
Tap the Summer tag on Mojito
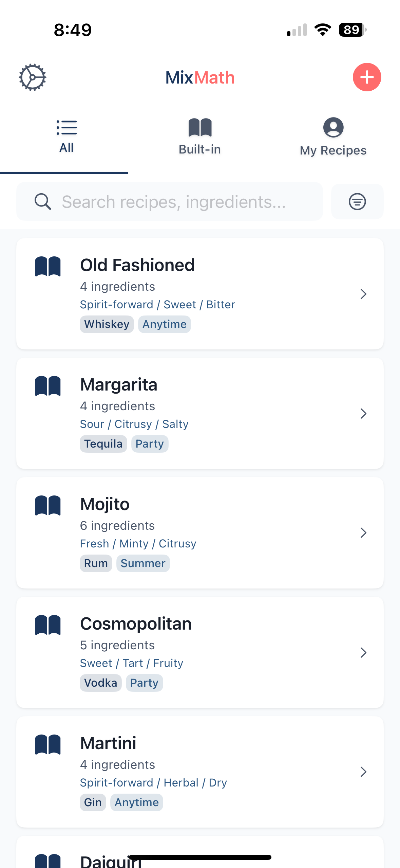pos(143,563)
